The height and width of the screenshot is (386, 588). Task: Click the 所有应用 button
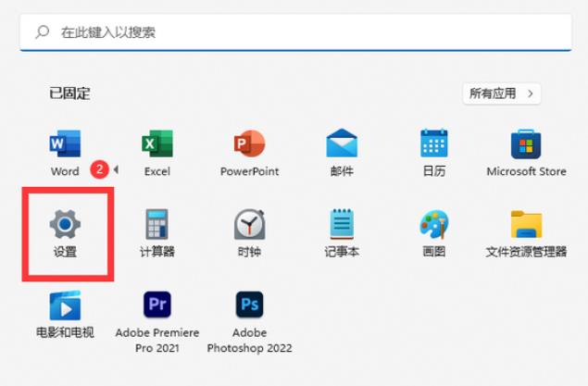(x=502, y=93)
